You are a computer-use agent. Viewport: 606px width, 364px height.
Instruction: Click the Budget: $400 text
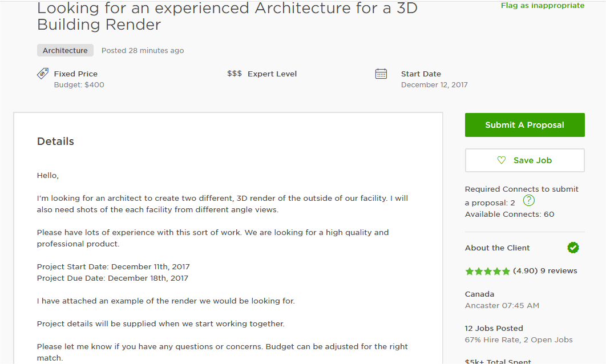pos(79,85)
